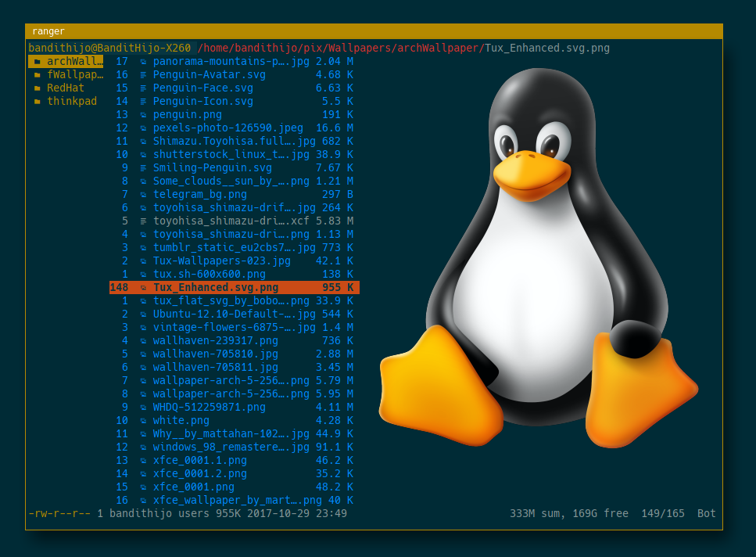The width and height of the screenshot is (756, 557).
Task: Click the document icon beside Penguin-Avatar.svg
Action: (143, 75)
